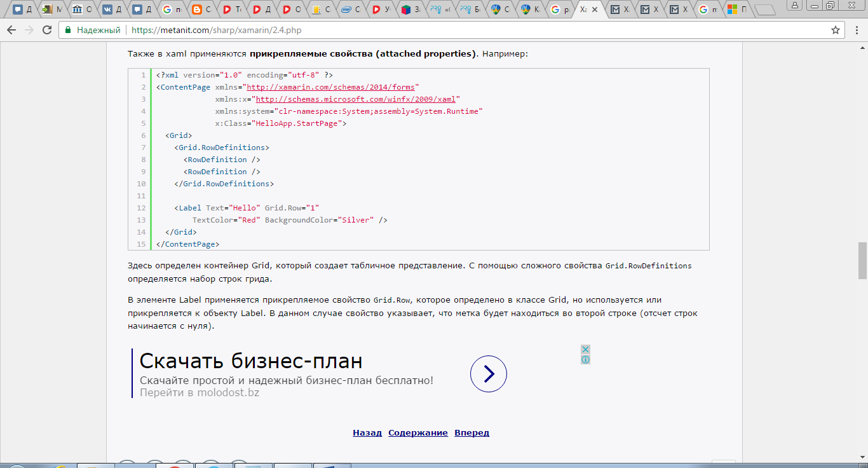Click the "Назад" link
The width and height of the screenshot is (868, 468).
pos(367,432)
